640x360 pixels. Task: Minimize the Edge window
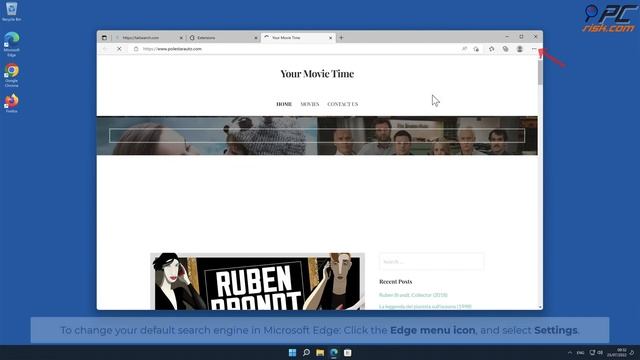(507, 37)
